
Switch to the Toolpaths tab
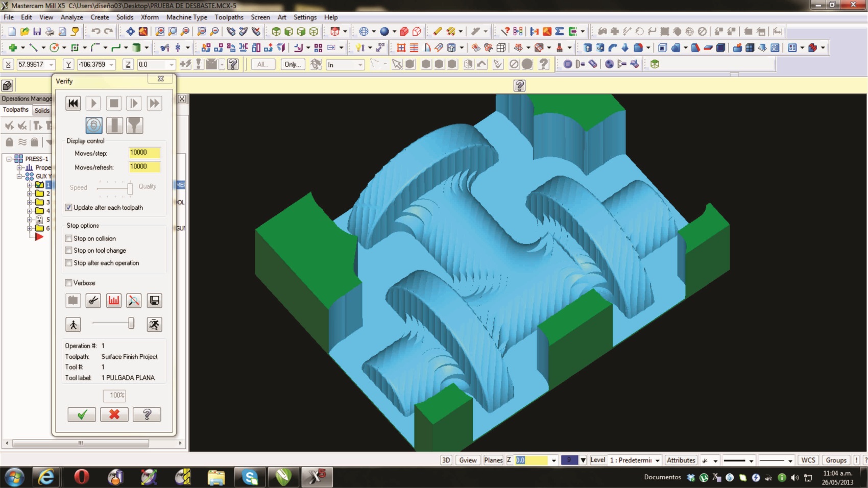click(x=16, y=110)
